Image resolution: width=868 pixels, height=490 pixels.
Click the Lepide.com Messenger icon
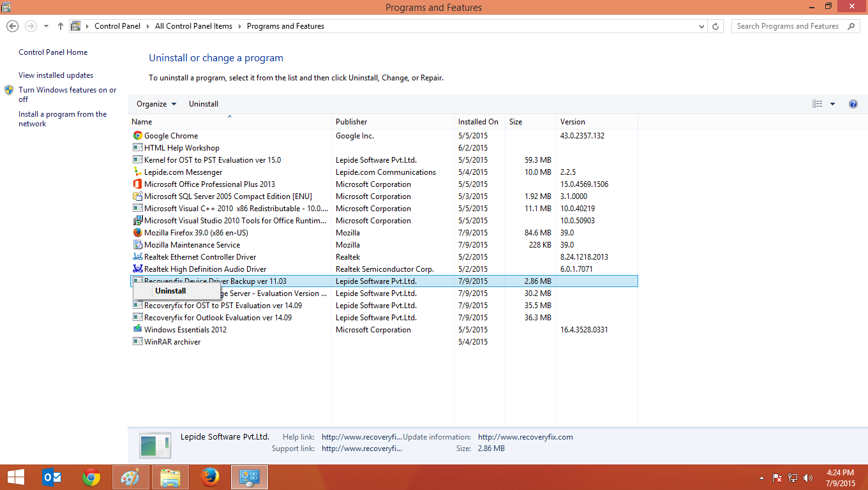137,172
